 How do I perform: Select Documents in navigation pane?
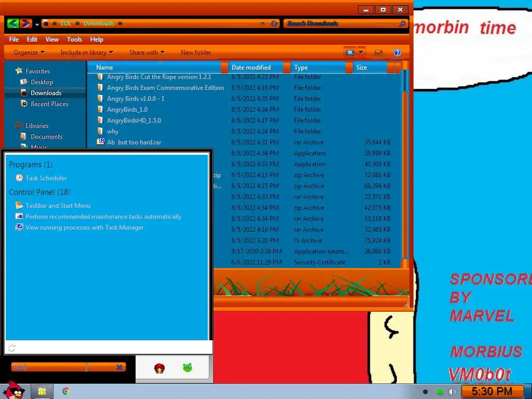(x=46, y=137)
